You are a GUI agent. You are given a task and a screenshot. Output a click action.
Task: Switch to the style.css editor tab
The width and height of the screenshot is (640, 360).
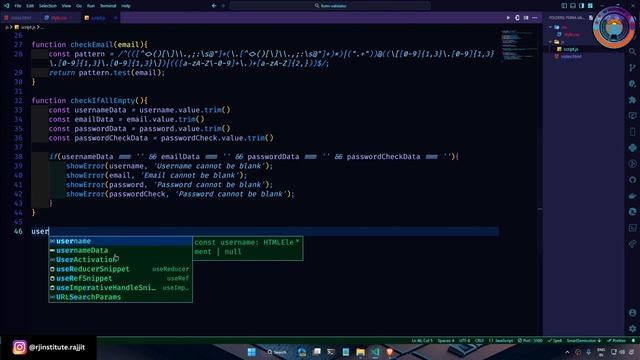[x=59, y=18]
